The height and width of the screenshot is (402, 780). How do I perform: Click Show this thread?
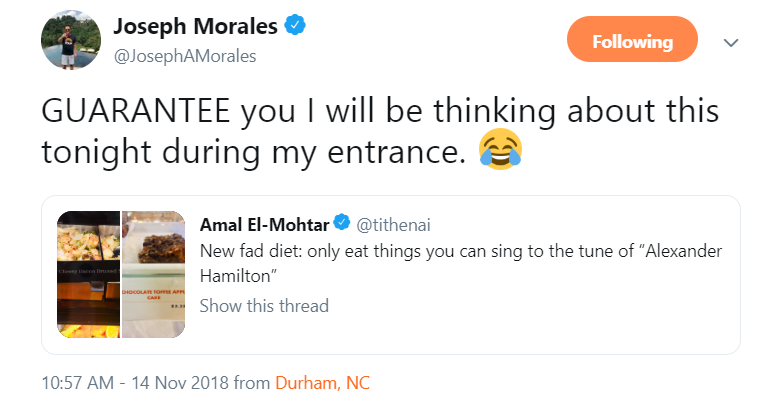(264, 305)
